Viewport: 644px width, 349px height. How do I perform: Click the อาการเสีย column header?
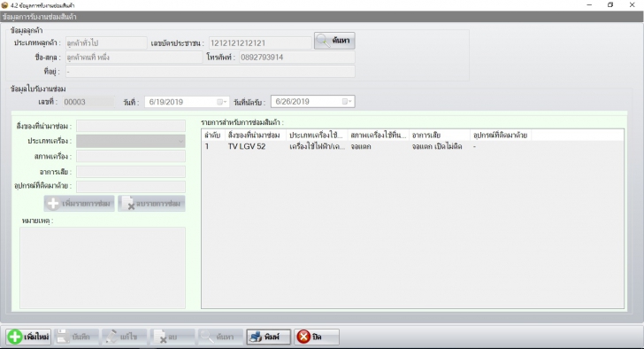tap(440, 136)
